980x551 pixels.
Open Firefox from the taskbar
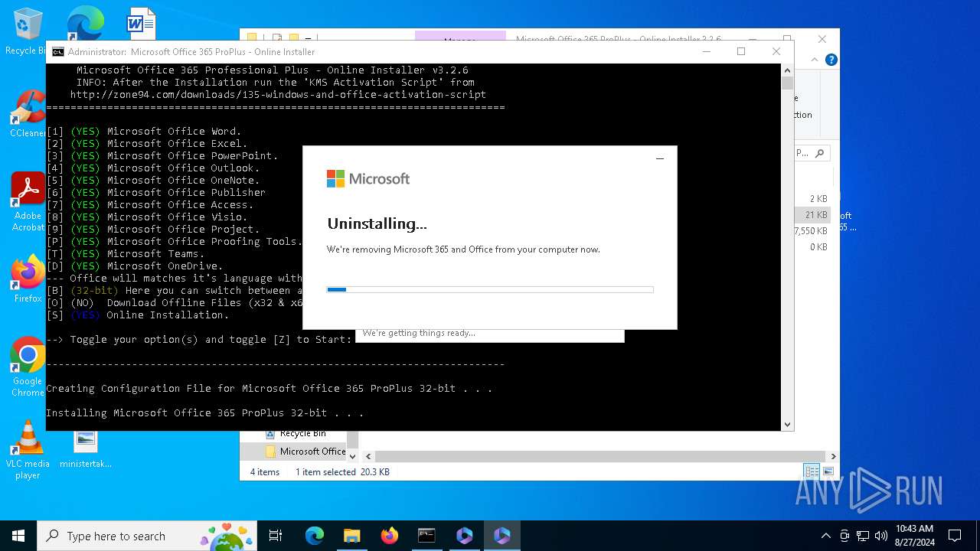390,536
